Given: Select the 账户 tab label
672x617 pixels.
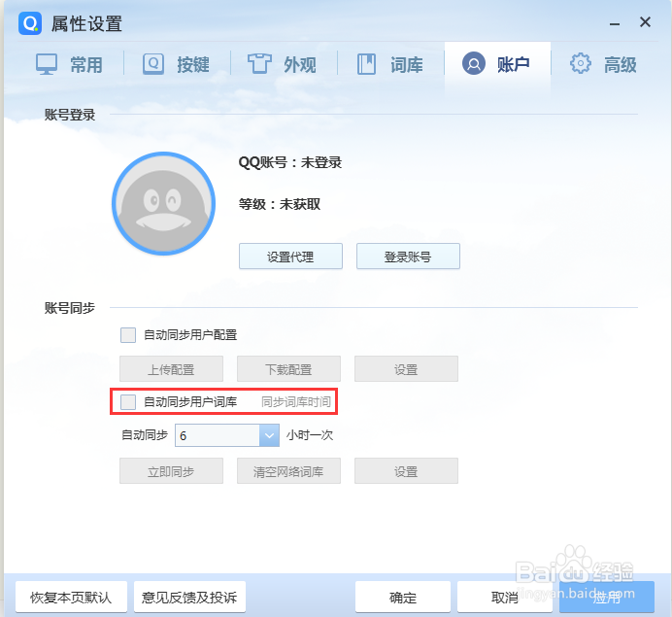Looking at the screenshot, I should coord(514,64).
